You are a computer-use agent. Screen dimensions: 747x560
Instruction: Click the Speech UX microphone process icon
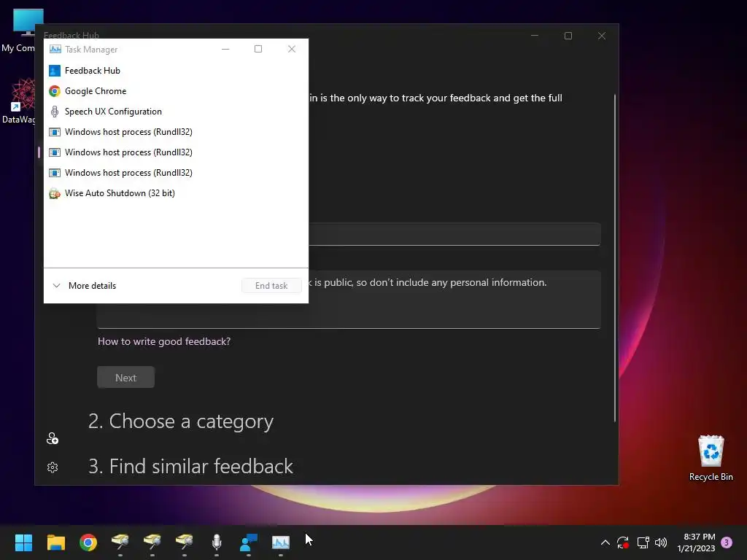point(55,112)
